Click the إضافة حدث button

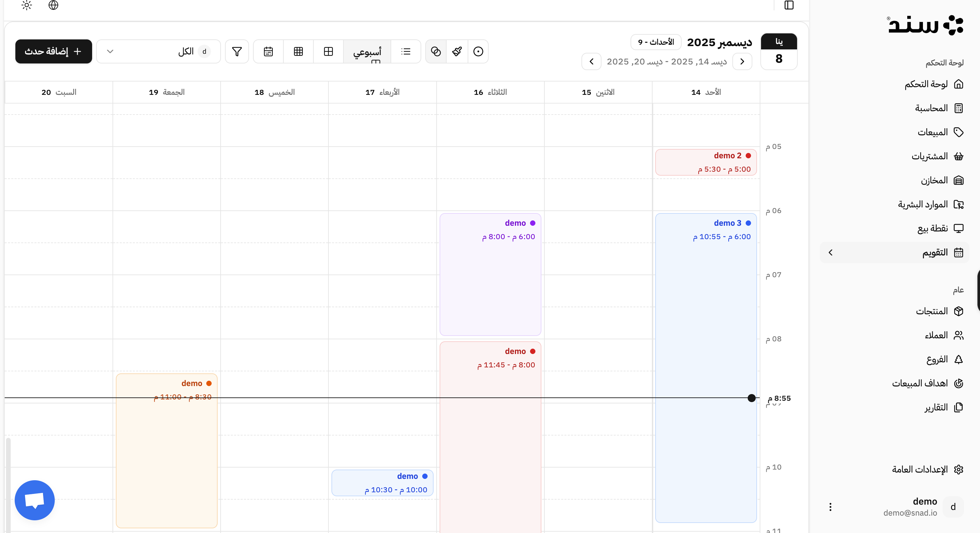(54, 51)
